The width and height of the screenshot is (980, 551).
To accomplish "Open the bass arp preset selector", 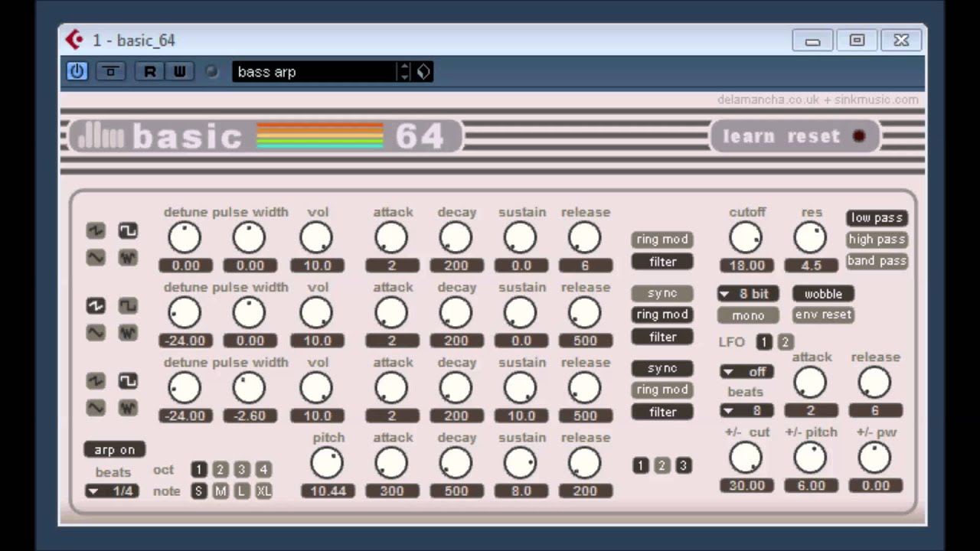I will point(315,72).
